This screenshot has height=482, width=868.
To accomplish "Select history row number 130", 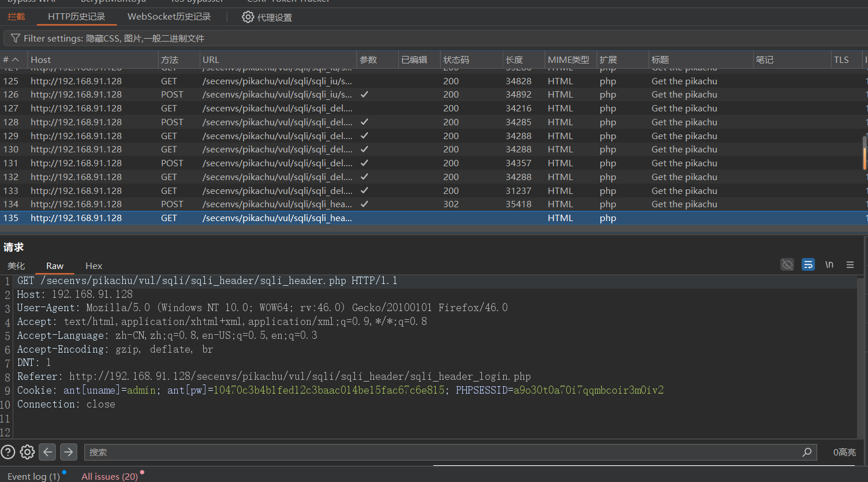I will [x=431, y=150].
